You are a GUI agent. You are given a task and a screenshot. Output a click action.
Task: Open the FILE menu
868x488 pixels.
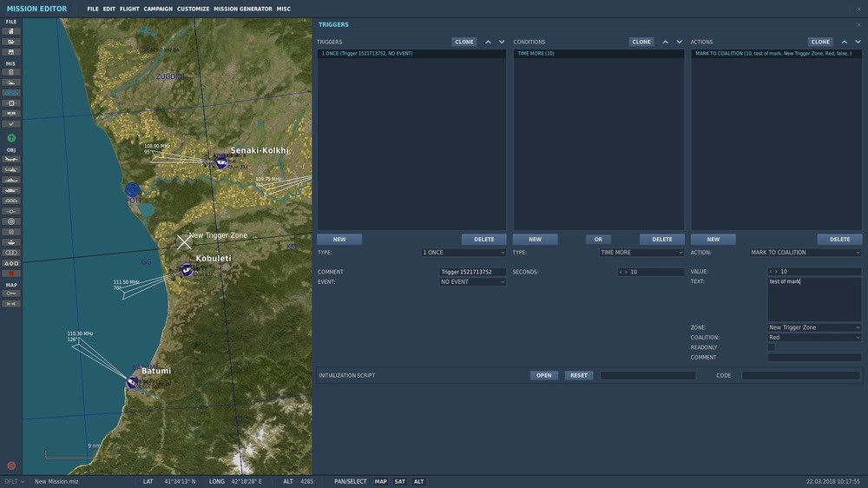click(x=93, y=9)
